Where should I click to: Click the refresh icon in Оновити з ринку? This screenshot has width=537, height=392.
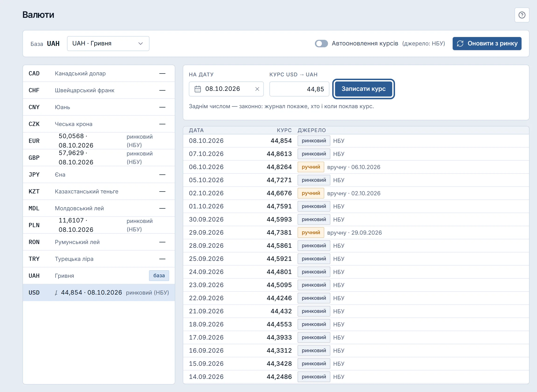(x=460, y=43)
